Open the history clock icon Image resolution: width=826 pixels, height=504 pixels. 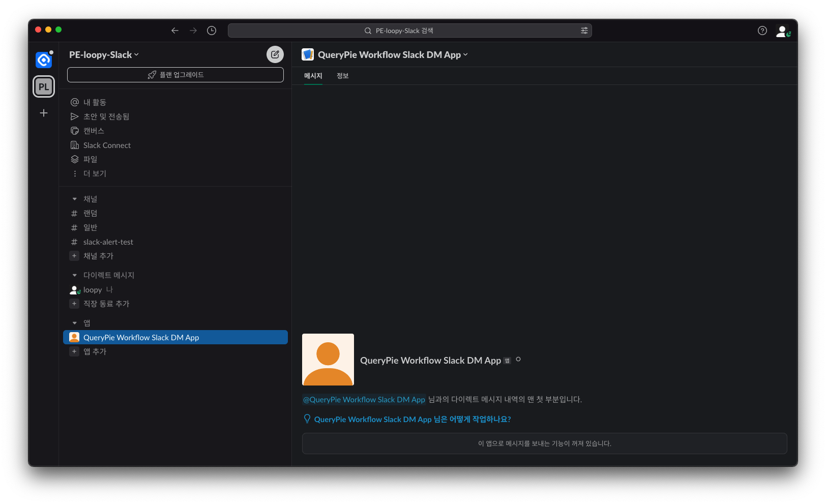coord(212,31)
